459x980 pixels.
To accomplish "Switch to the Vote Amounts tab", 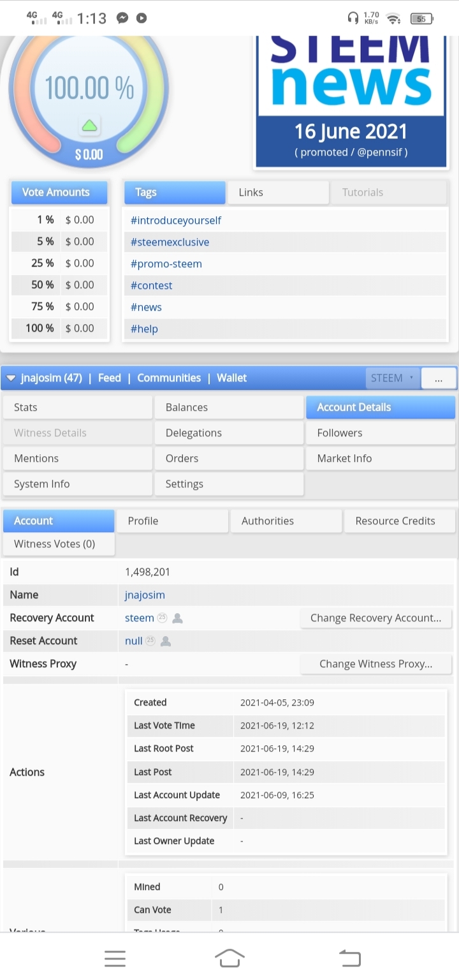I will click(59, 192).
